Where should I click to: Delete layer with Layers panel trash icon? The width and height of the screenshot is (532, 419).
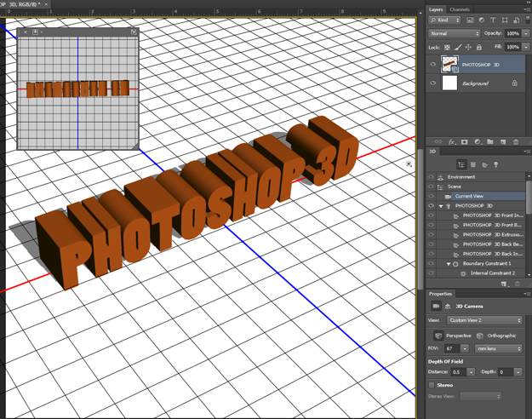[x=515, y=142]
